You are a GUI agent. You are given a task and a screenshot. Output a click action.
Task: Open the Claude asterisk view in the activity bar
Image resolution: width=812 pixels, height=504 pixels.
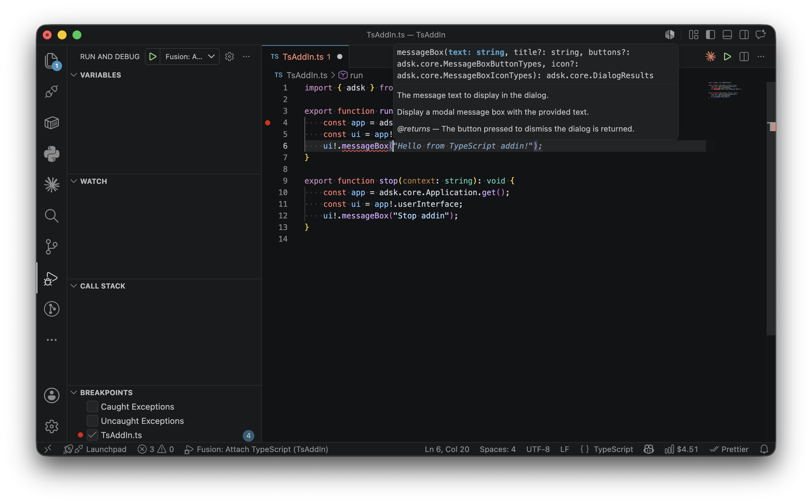(x=52, y=185)
